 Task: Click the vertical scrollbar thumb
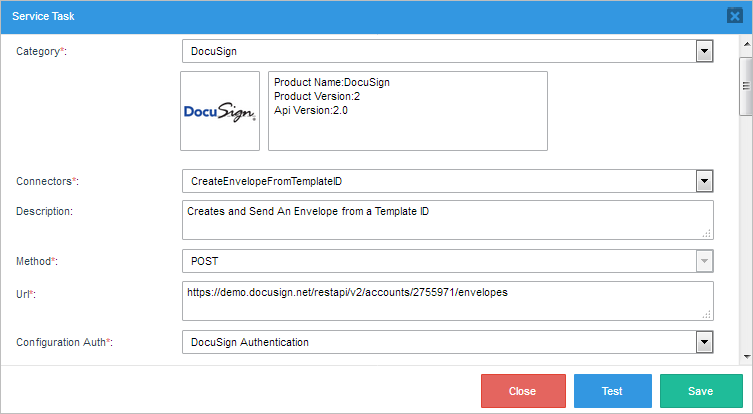click(x=745, y=86)
